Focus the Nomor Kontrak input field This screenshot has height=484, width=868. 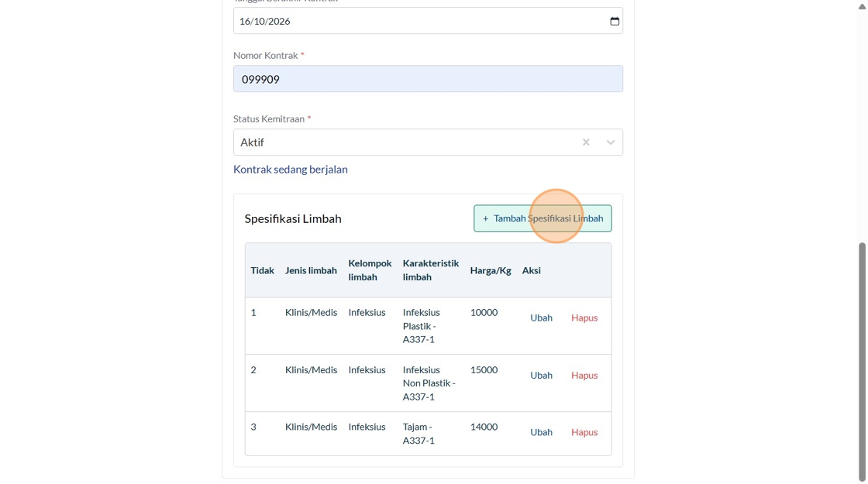pos(428,79)
